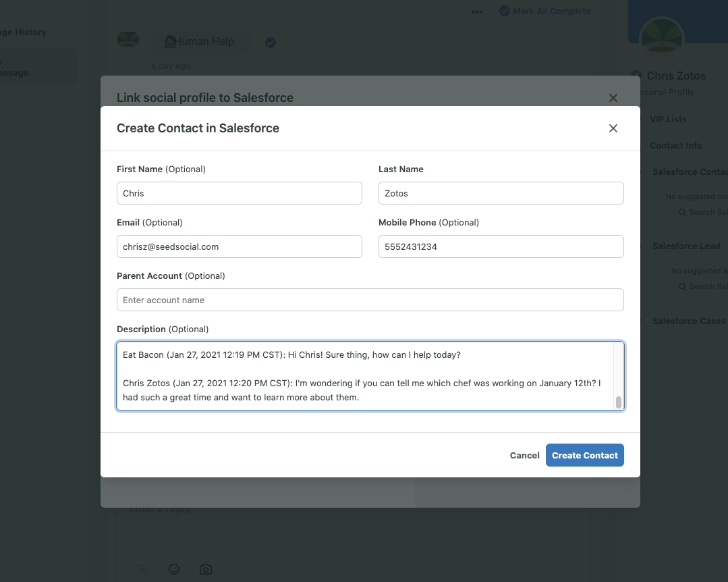This screenshot has width=728, height=582.
Task: Cancel the contact creation
Action: coord(525,455)
